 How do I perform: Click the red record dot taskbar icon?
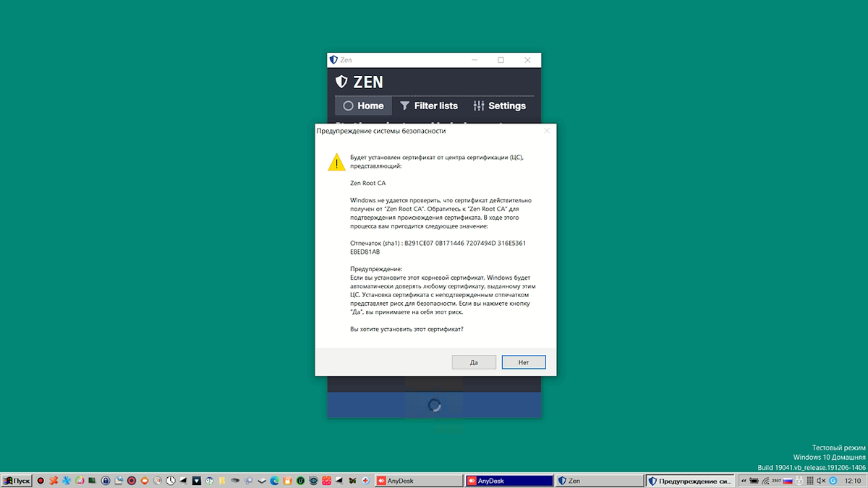pyautogui.click(x=41, y=480)
